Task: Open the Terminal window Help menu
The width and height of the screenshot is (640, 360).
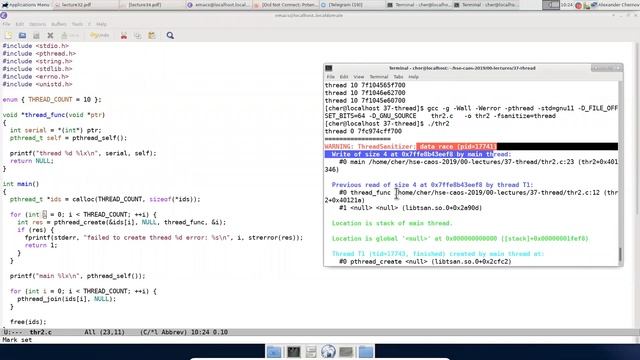Action: [413, 77]
